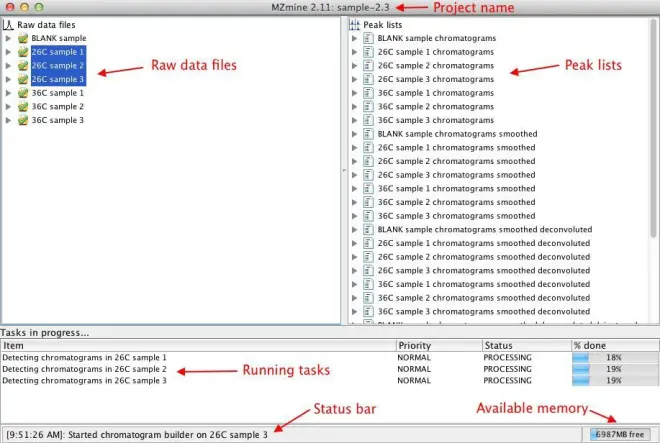Click the Peak lists vertical scrollbar
The width and height of the screenshot is (660, 443).
pyautogui.click(x=653, y=128)
